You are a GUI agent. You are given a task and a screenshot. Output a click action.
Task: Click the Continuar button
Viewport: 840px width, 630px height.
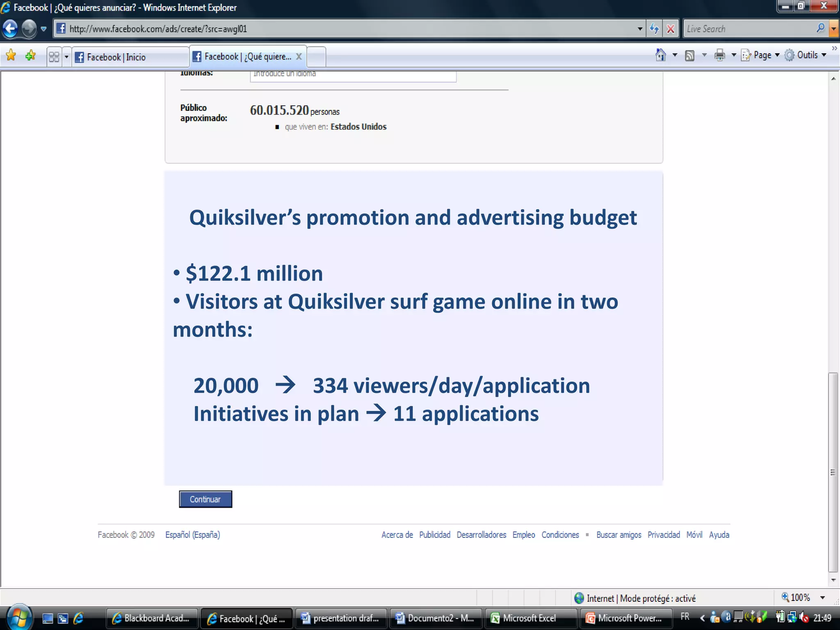[x=205, y=499]
